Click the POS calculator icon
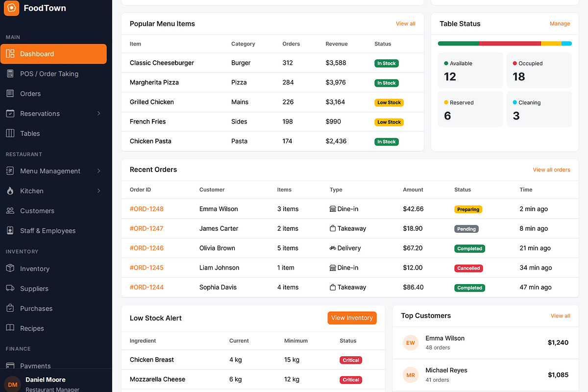This screenshot has height=392, width=588. pos(10,73)
